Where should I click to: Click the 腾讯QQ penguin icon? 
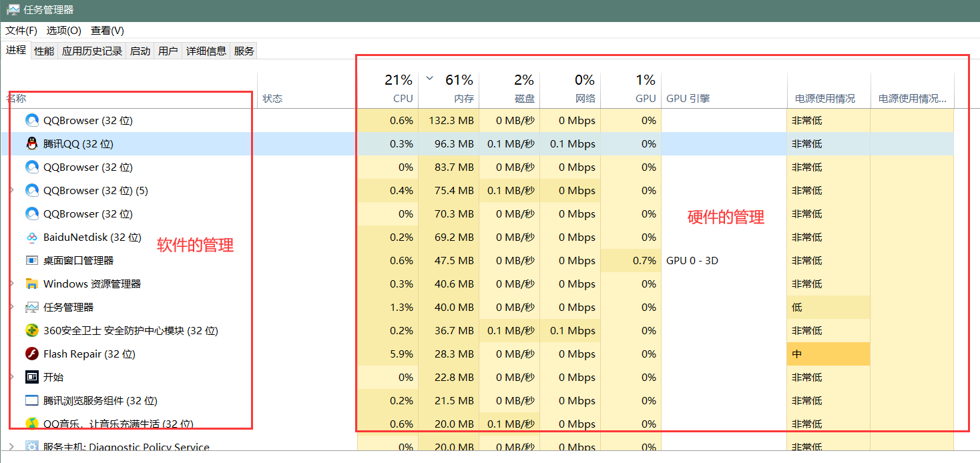[32, 144]
